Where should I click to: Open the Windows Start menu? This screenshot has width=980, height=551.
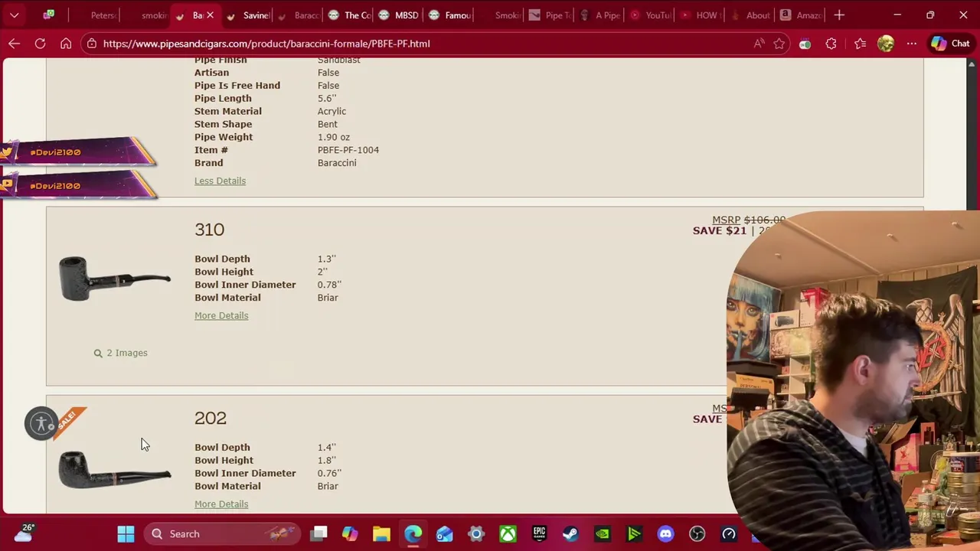pos(126,533)
